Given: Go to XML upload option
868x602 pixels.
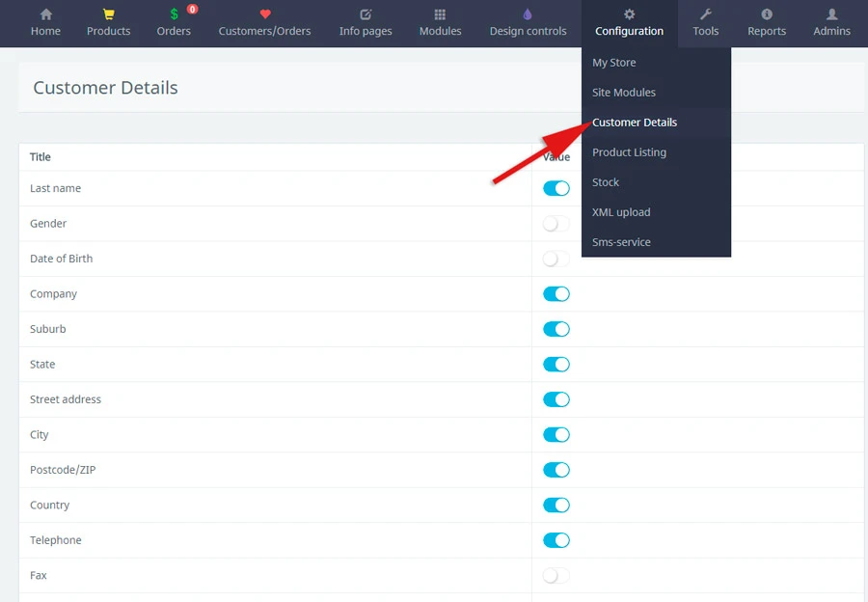Looking at the screenshot, I should coord(621,212).
